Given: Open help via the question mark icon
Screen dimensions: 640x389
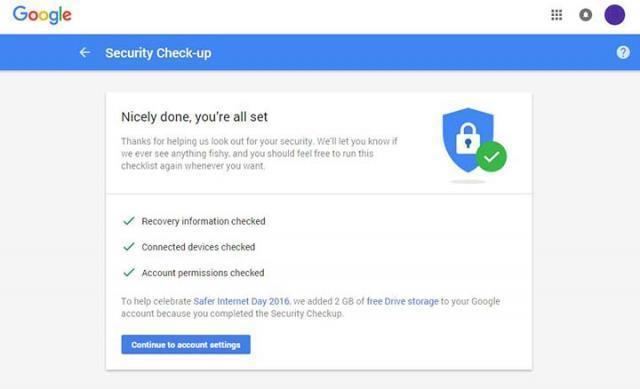Looking at the screenshot, I should 623,52.
